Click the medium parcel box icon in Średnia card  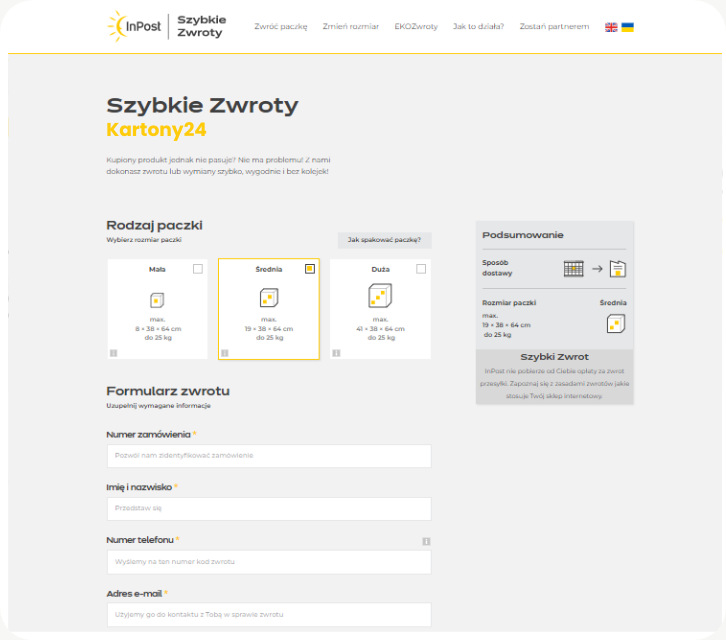[x=269, y=298]
